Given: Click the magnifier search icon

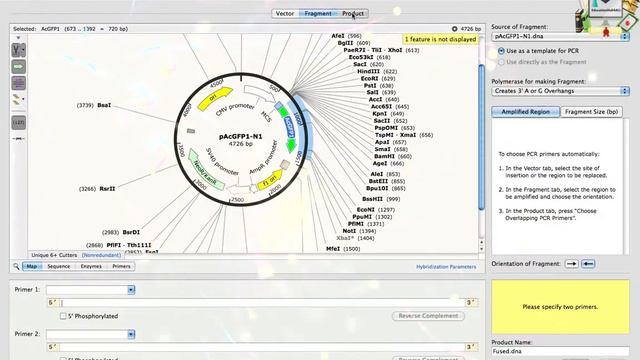Looking at the screenshot, I should coord(16,267).
